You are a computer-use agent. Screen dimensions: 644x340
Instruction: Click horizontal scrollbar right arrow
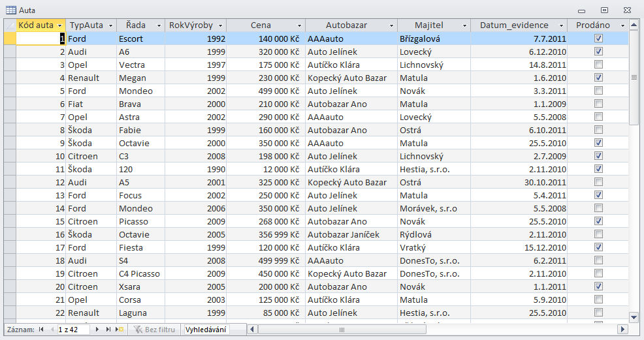(x=623, y=330)
